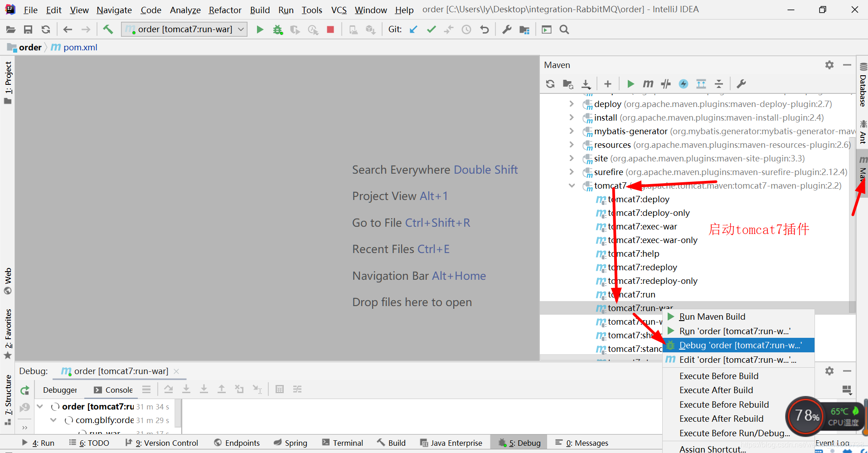Choose Edit 'order [tomcat7:run-w...' menu entry
Screen dimensions: 868x453
point(738,360)
